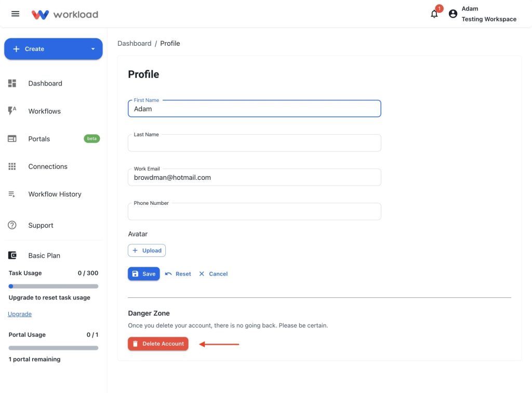This screenshot has height=393, width=532.
Task: Focus the Work Email field
Action: (x=255, y=177)
